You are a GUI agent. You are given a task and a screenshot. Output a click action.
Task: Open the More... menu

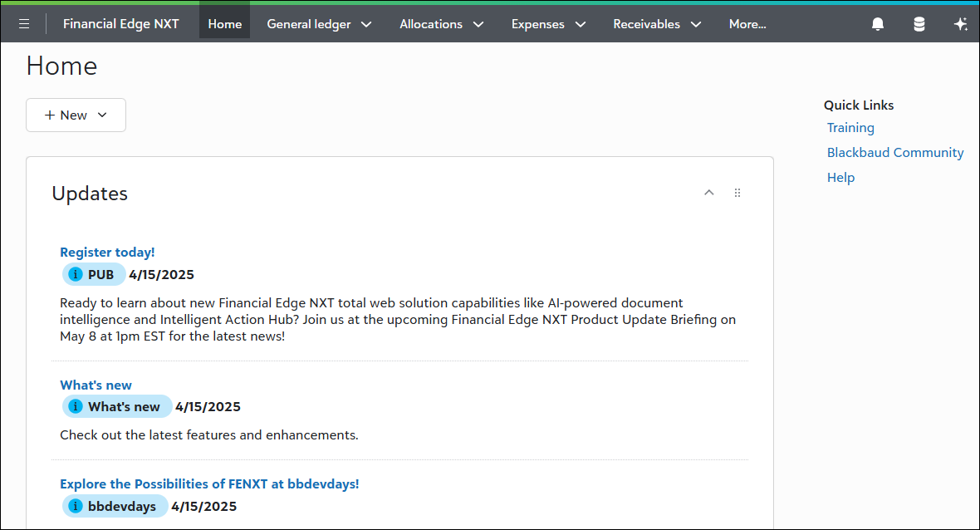(747, 24)
